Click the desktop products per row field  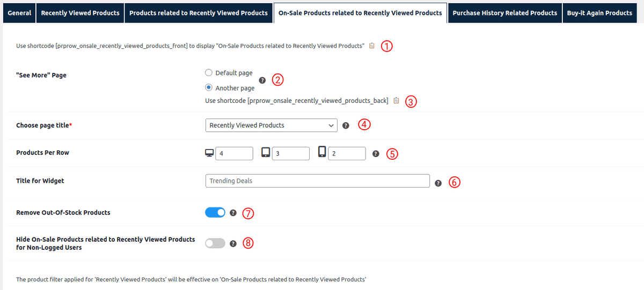pyautogui.click(x=234, y=153)
